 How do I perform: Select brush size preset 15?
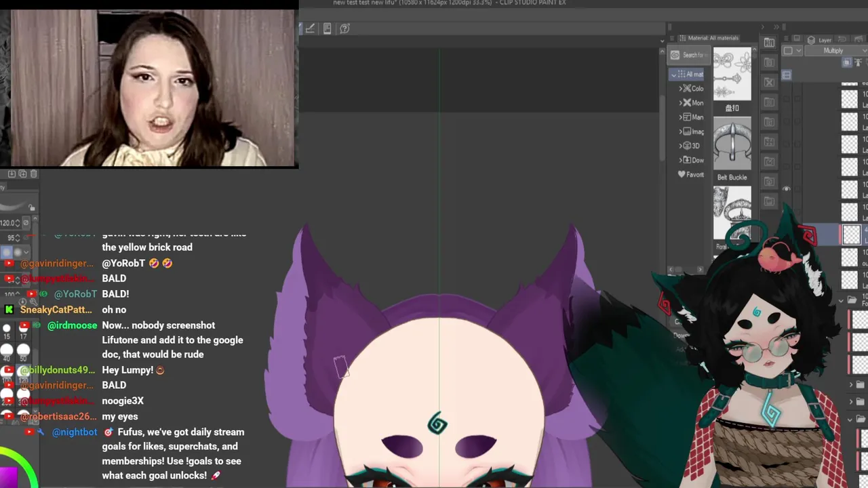coord(7,330)
